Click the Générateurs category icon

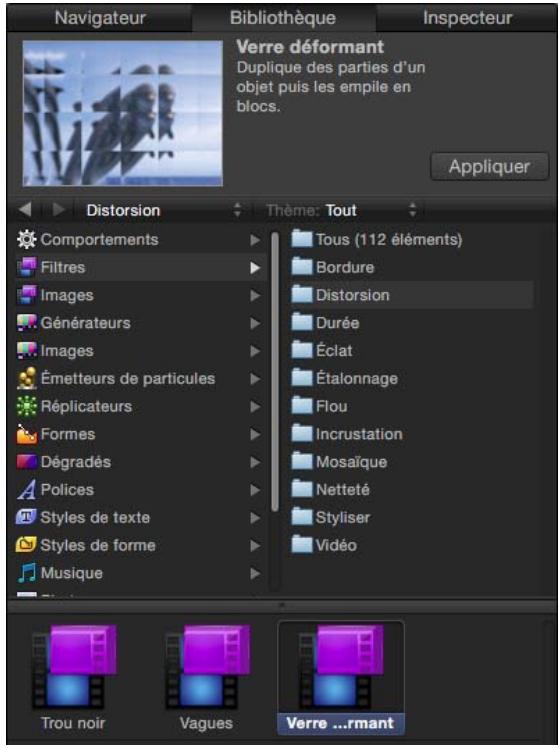click(26, 323)
